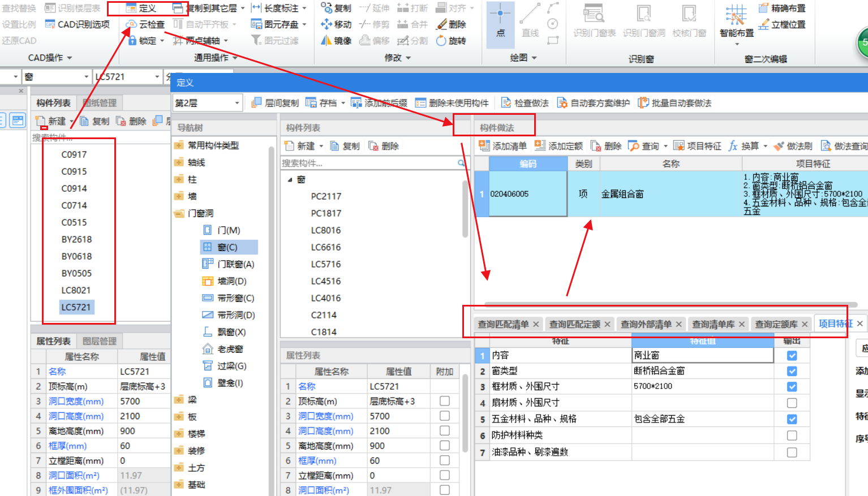Select 飘窗(X) in navigation tree

tap(224, 332)
